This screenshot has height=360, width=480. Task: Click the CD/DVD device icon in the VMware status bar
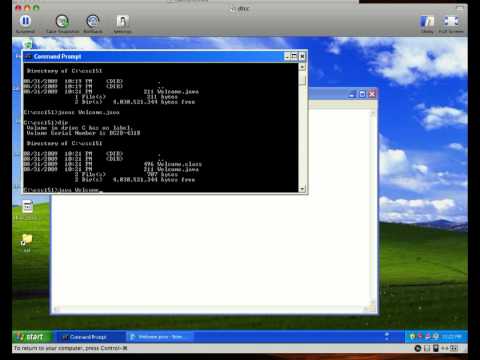418,348
